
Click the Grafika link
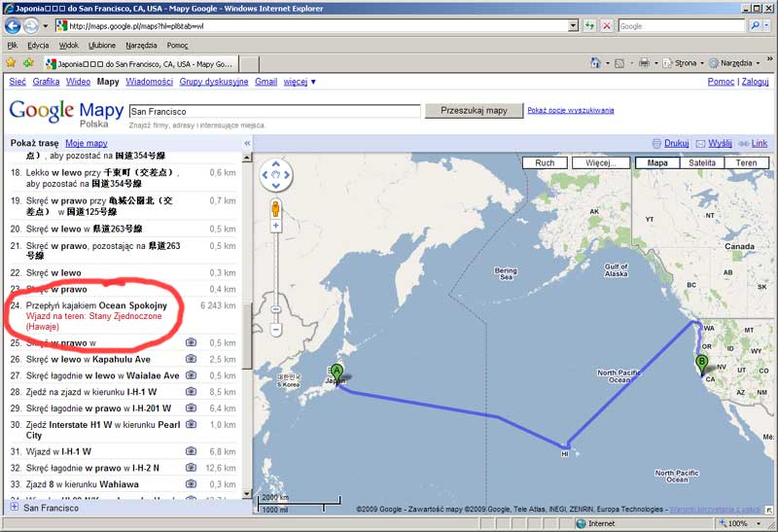tap(46, 82)
